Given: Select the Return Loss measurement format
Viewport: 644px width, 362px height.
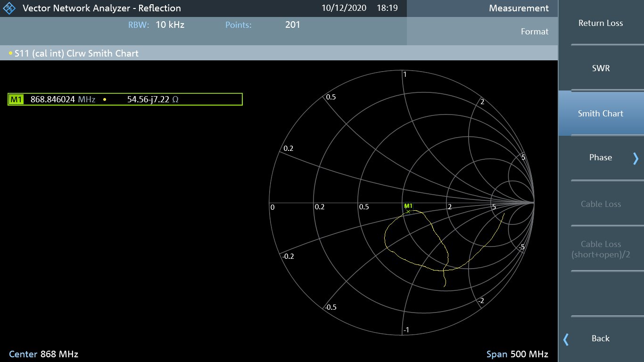Looking at the screenshot, I should click(x=601, y=23).
